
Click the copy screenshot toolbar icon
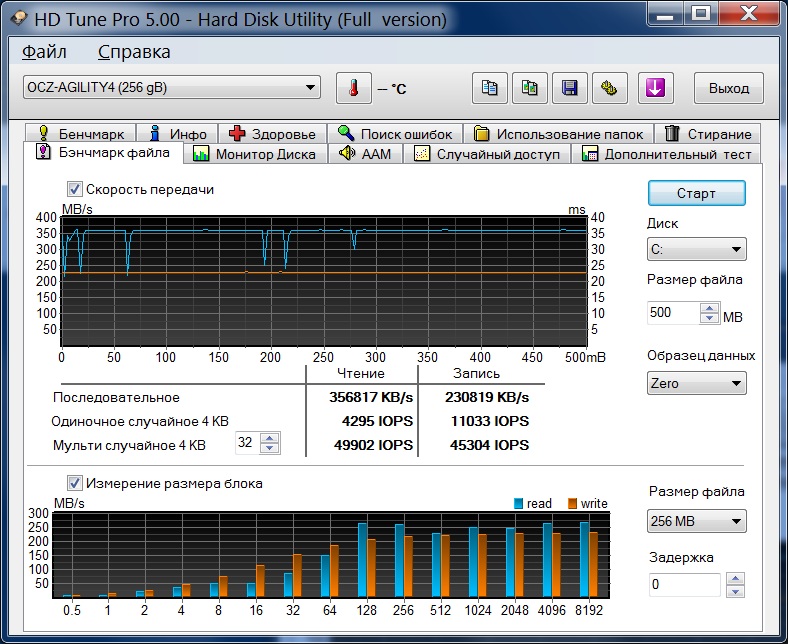[530, 88]
